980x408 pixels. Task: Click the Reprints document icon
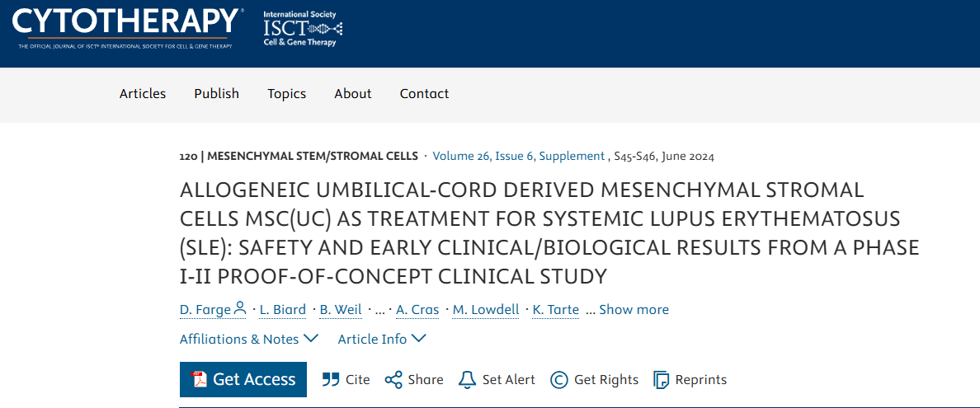[x=661, y=380]
